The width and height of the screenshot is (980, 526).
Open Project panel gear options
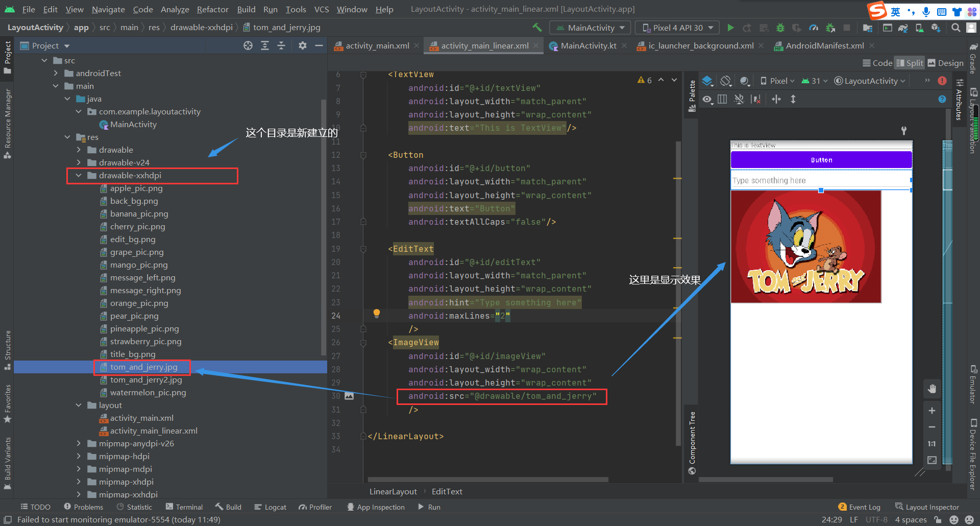point(303,45)
